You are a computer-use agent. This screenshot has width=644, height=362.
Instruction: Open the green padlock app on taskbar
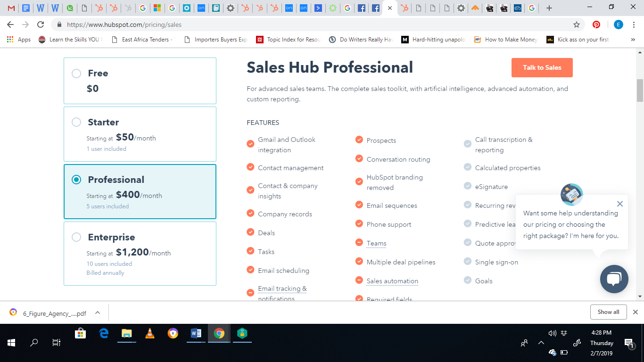coord(242,334)
